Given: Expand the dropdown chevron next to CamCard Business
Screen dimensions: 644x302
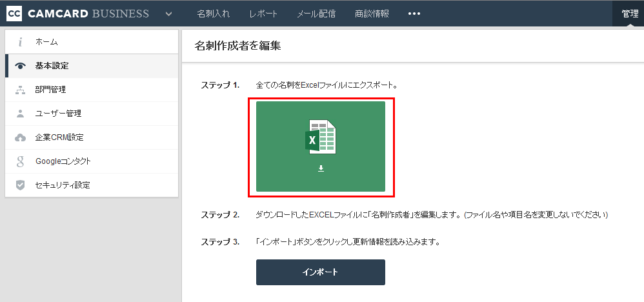Looking at the screenshot, I should 168,14.
